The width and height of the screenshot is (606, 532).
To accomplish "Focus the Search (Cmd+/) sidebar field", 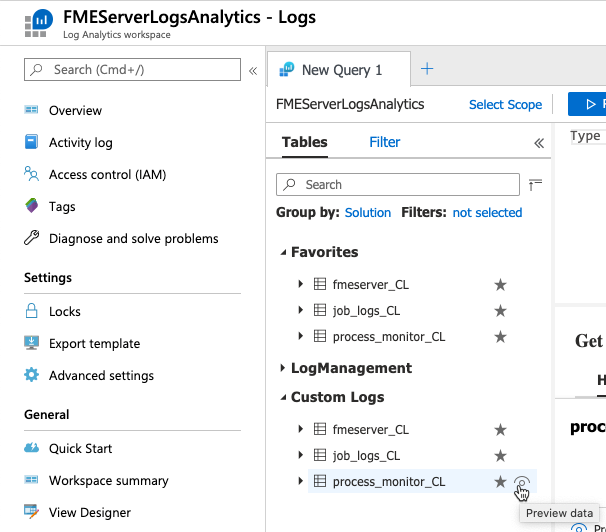I will pos(132,70).
